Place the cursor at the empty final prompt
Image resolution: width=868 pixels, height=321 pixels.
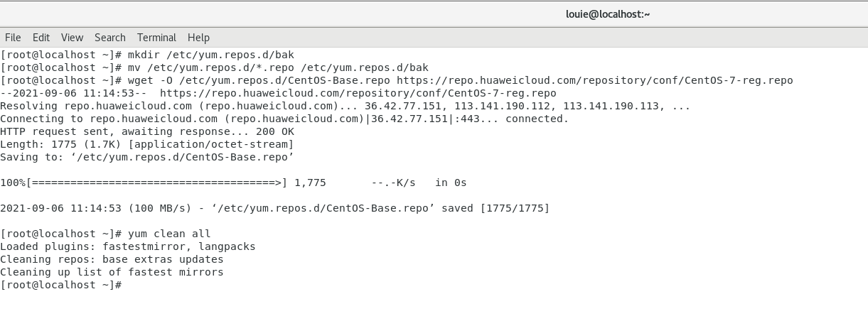[x=128, y=285]
